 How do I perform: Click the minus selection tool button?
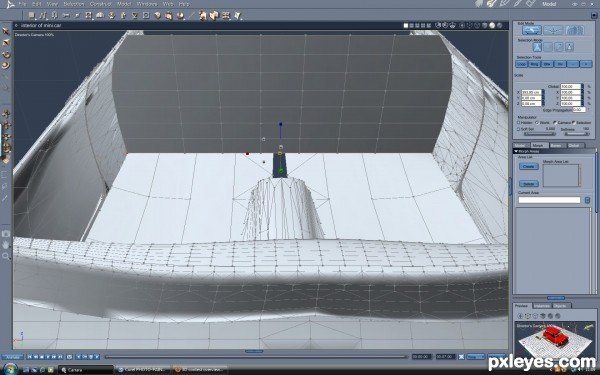coord(573,64)
